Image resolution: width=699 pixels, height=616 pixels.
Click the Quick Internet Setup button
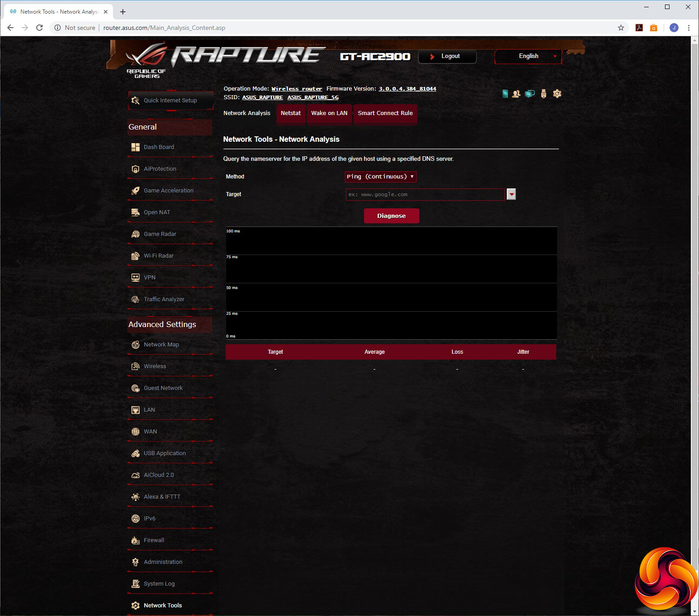pos(170,101)
